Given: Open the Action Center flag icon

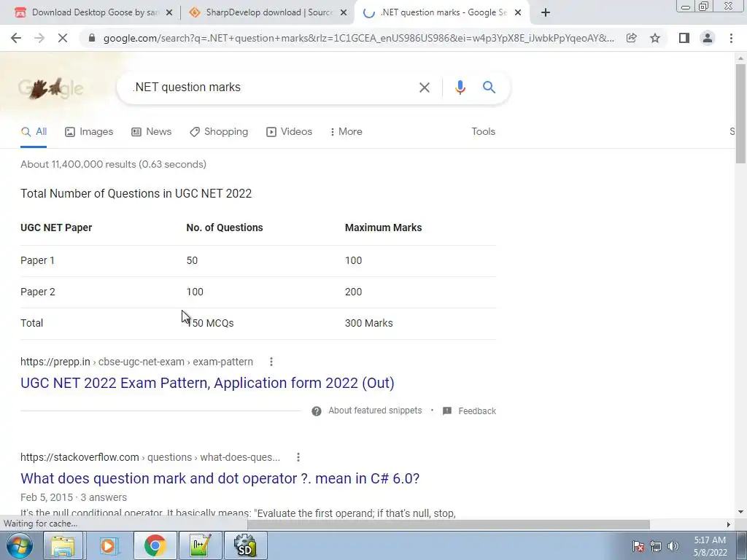Looking at the screenshot, I should tap(638, 546).
